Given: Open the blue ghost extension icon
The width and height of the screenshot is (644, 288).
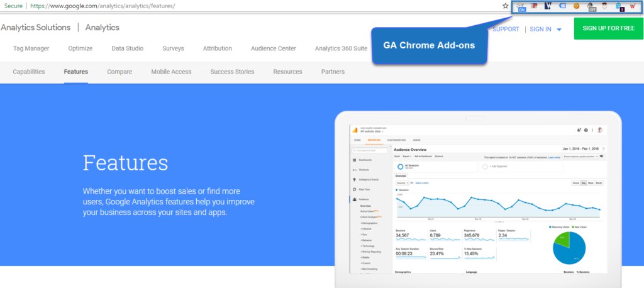Looking at the screenshot, I should pyautogui.click(x=619, y=6).
